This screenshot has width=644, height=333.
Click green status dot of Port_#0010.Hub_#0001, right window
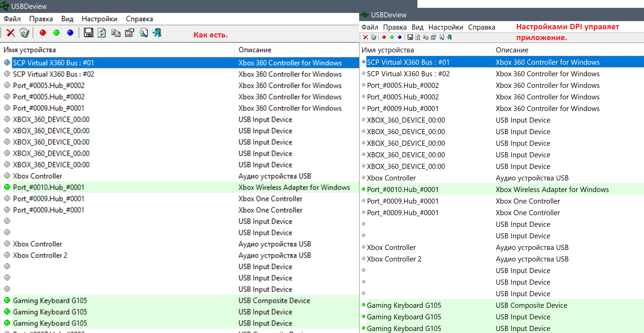[364, 189]
